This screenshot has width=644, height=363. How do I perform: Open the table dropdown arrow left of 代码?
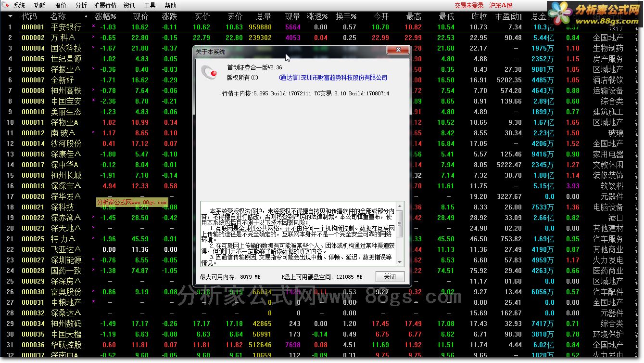(x=10, y=16)
